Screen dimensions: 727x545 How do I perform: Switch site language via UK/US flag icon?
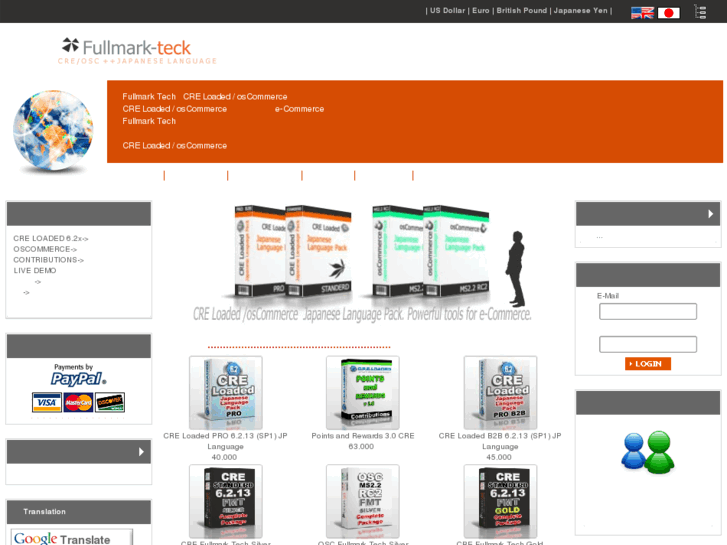click(642, 13)
